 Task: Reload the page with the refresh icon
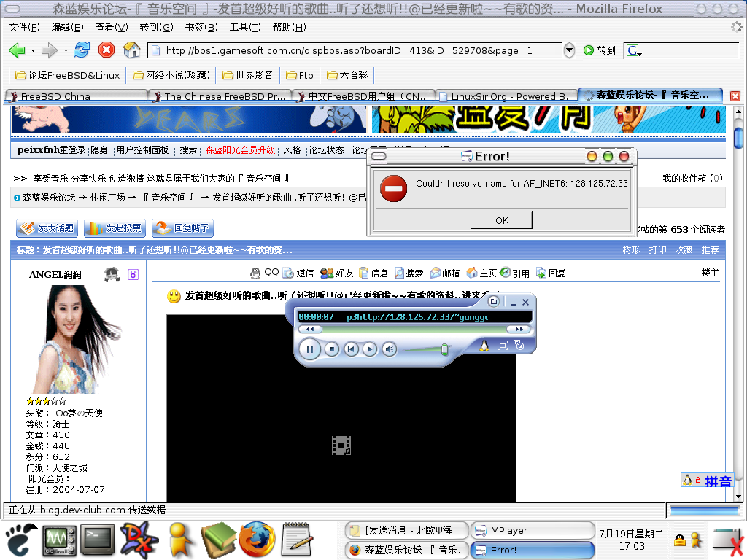82,50
